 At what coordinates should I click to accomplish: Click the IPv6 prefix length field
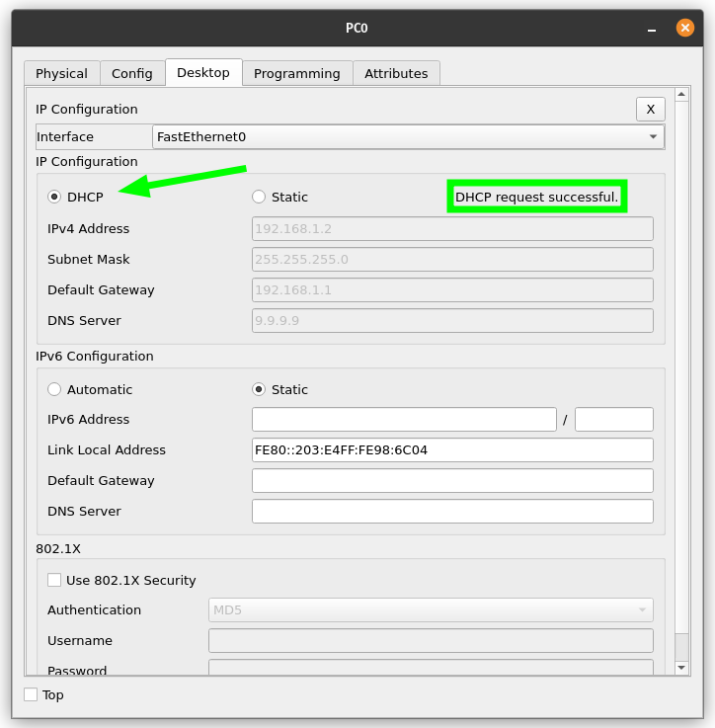coord(613,420)
